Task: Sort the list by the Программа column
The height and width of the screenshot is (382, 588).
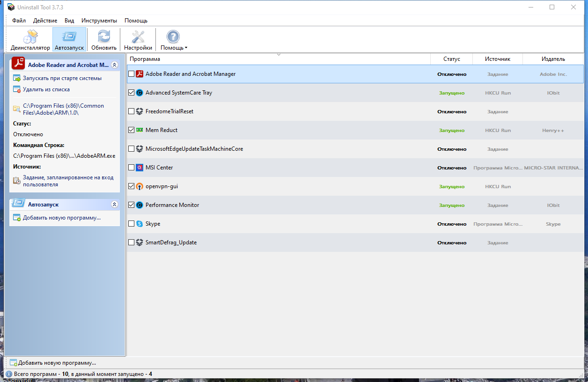Action: [x=279, y=59]
